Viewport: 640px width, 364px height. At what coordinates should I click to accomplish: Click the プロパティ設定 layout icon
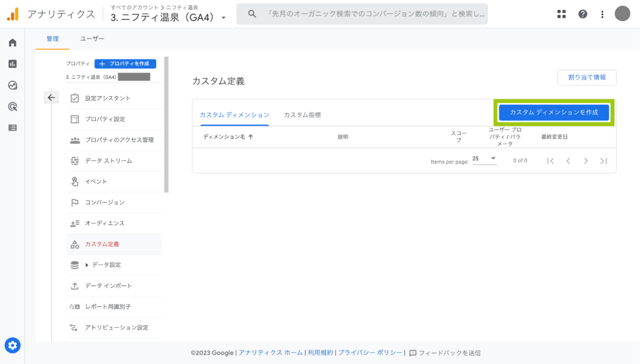pyautogui.click(x=75, y=119)
